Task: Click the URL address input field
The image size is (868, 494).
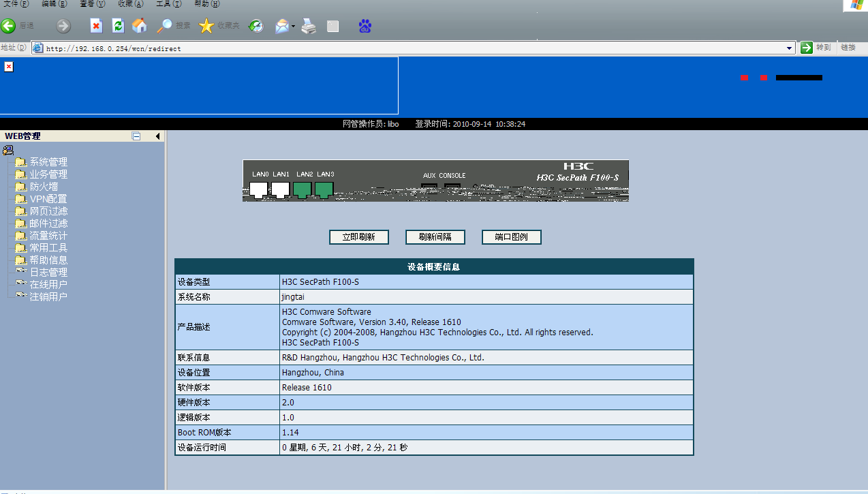Action: point(409,48)
